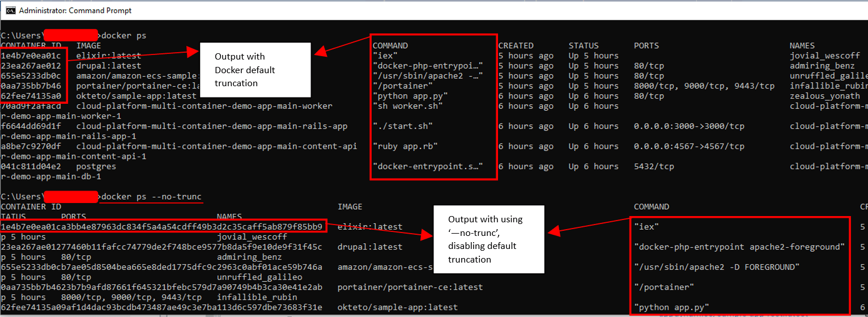The height and width of the screenshot is (317, 868).
Task: Click 'jovial_wescoff' in the no-trunc output
Action: (252, 237)
